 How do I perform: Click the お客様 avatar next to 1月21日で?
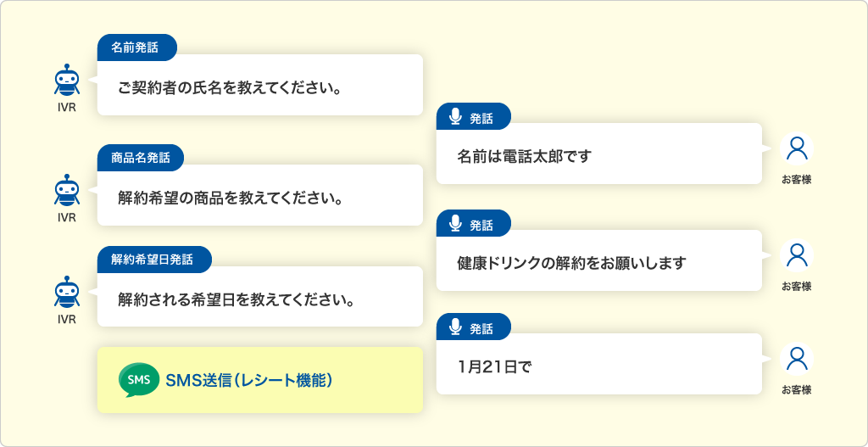point(797,359)
